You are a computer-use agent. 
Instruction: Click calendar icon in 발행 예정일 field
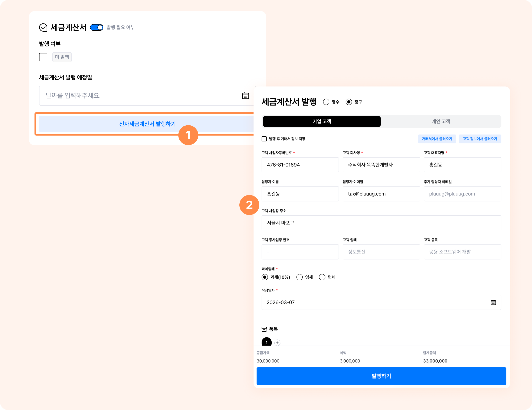245,96
